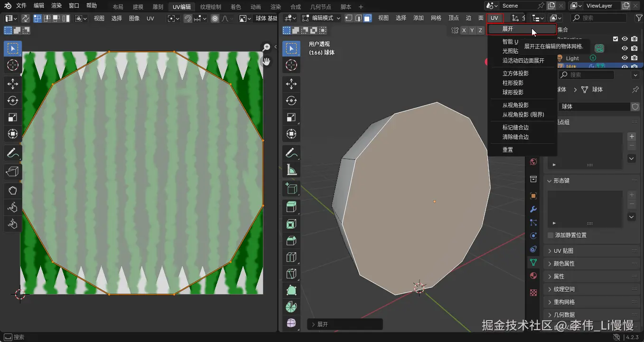
Task: Enable the 添加静置位置 checkbox
Action: click(x=551, y=235)
